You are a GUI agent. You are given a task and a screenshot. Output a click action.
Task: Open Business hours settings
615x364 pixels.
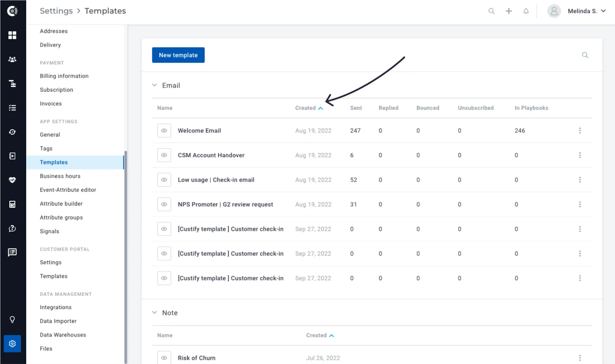click(x=60, y=176)
